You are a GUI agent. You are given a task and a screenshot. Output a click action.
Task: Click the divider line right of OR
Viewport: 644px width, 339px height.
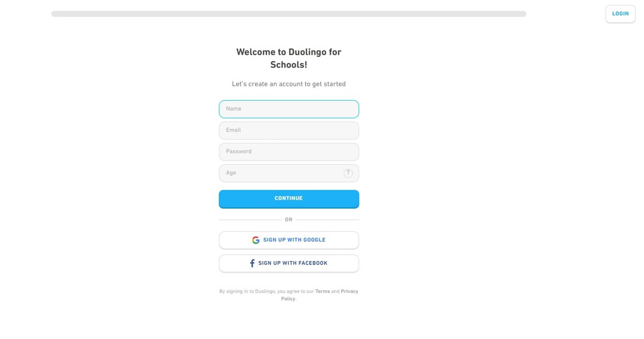[327, 220]
